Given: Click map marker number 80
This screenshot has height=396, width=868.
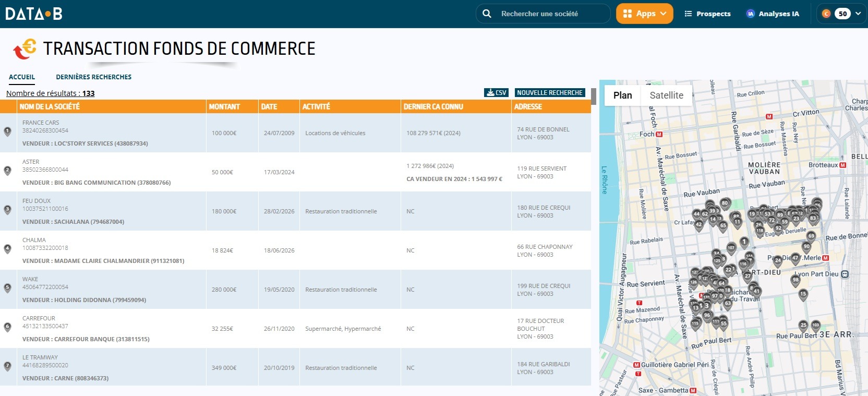Looking at the screenshot, I should click(x=725, y=203).
